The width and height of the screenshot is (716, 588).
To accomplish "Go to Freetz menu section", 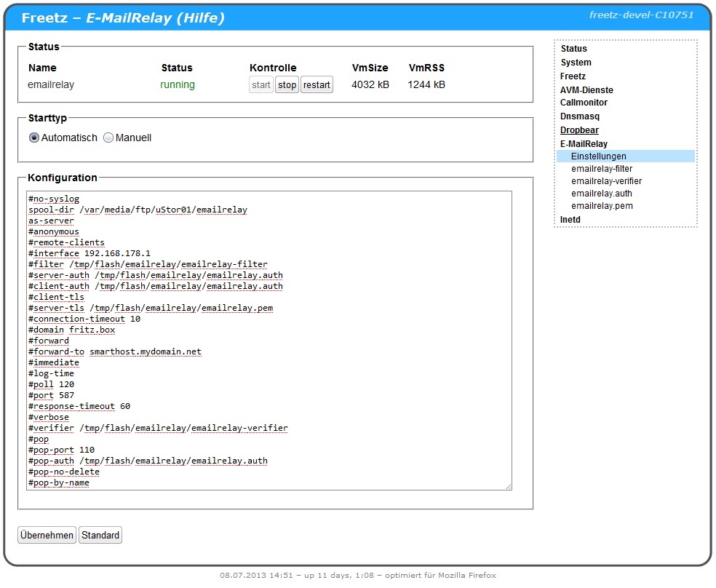I will [x=573, y=76].
